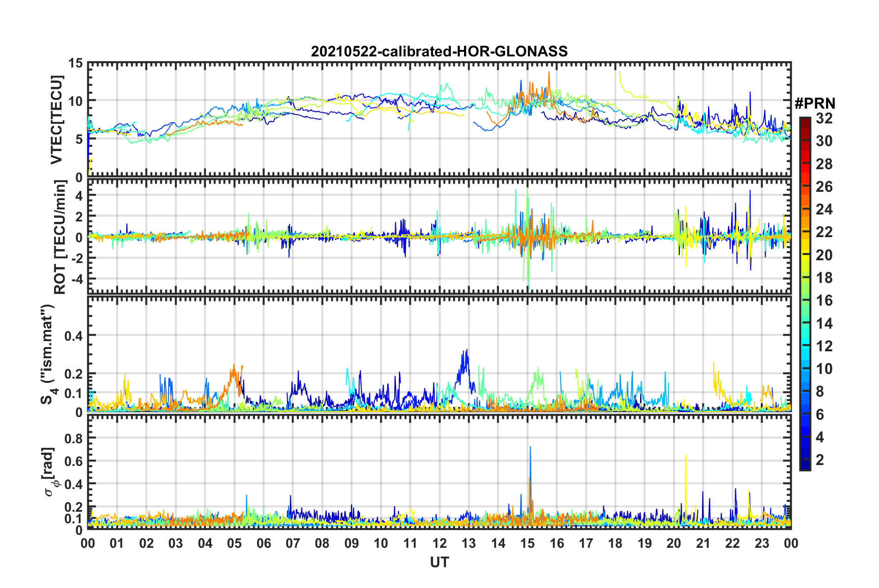Click sigma phi axis tick label 0.6
The width and height of the screenshot is (879, 588).
pyautogui.click(x=73, y=461)
